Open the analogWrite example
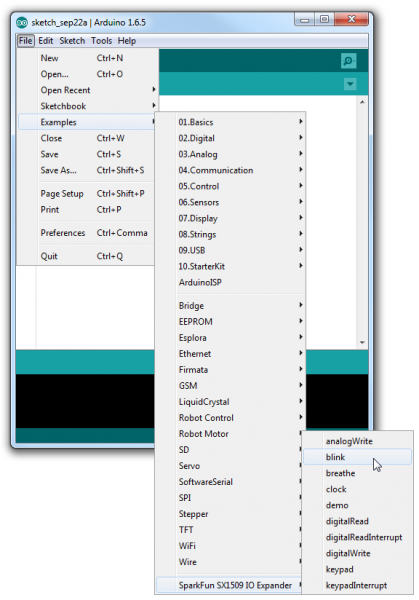Viewport: 419px width, 600px height. click(x=357, y=441)
